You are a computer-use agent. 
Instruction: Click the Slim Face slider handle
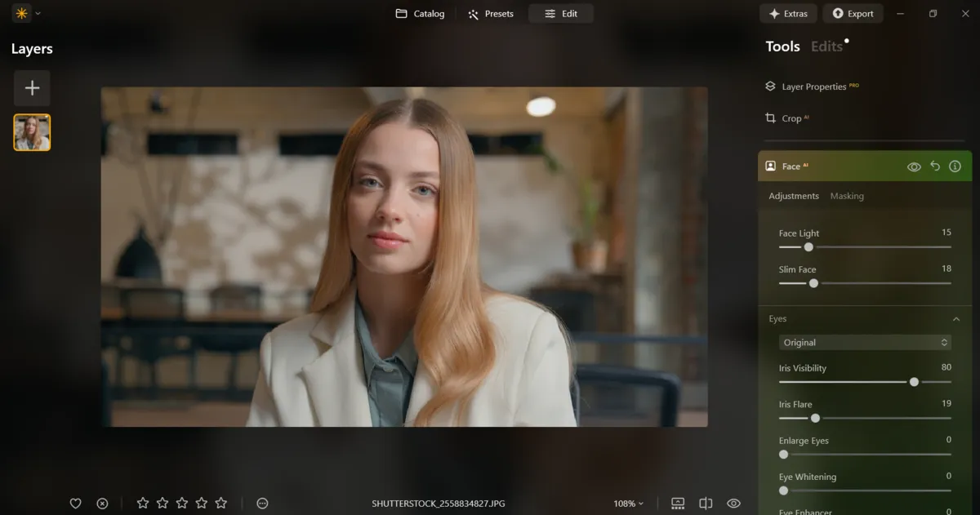pyautogui.click(x=813, y=283)
